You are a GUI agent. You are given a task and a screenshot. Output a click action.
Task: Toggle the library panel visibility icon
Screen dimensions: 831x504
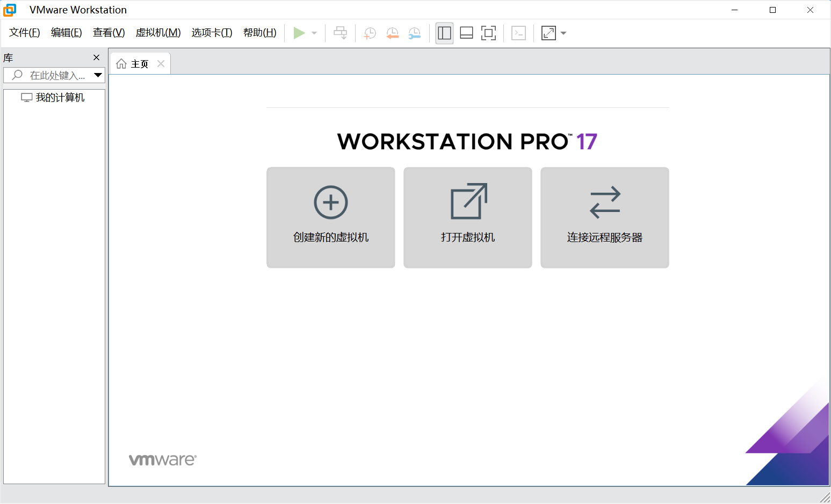coord(444,33)
